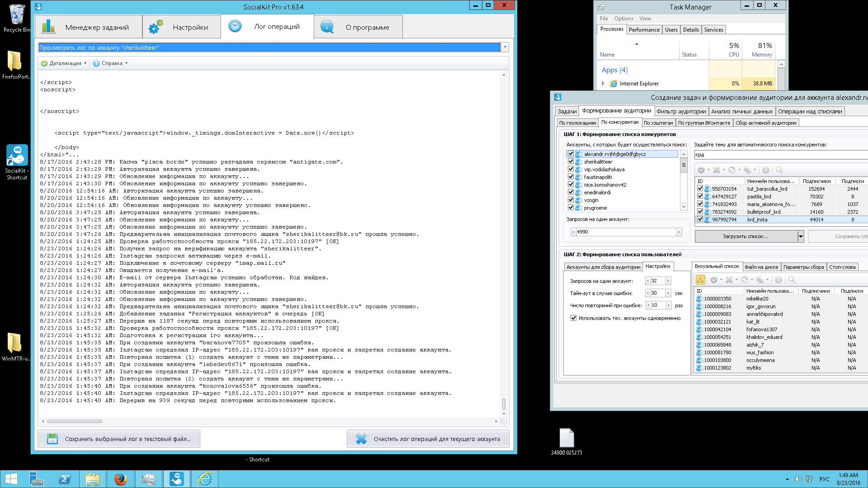Viewport: 868px width, 488px height.
Task: Expand Internet Explorer process in Task Manager
Action: click(x=603, y=84)
